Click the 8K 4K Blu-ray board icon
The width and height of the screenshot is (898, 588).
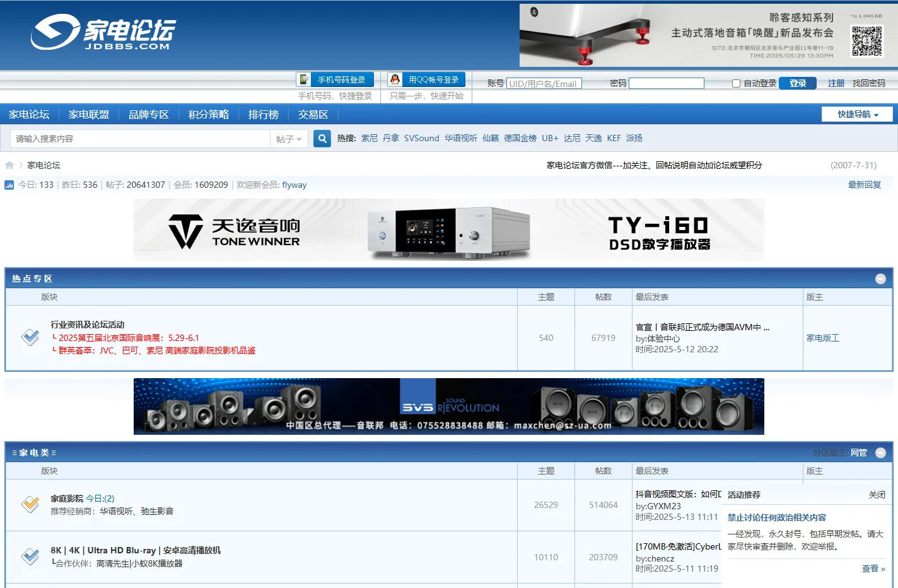coord(30,556)
